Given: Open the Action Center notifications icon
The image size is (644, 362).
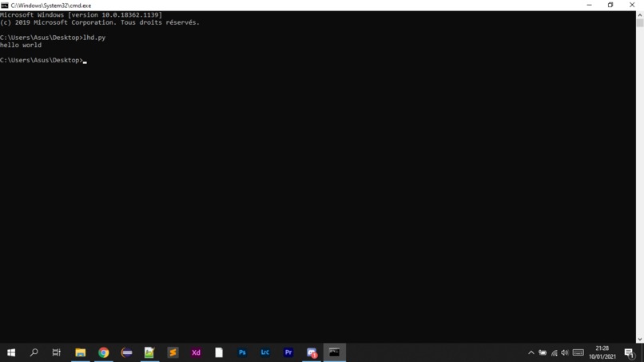Looking at the screenshot, I should click(629, 352).
